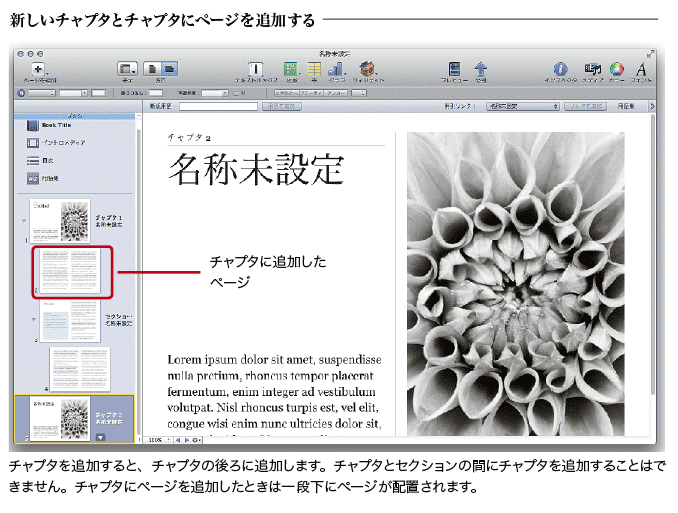The height and width of the screenshot is (513, 678).
Task: Open the small dropdown after the anchor segment
Action: pos(358,93)
